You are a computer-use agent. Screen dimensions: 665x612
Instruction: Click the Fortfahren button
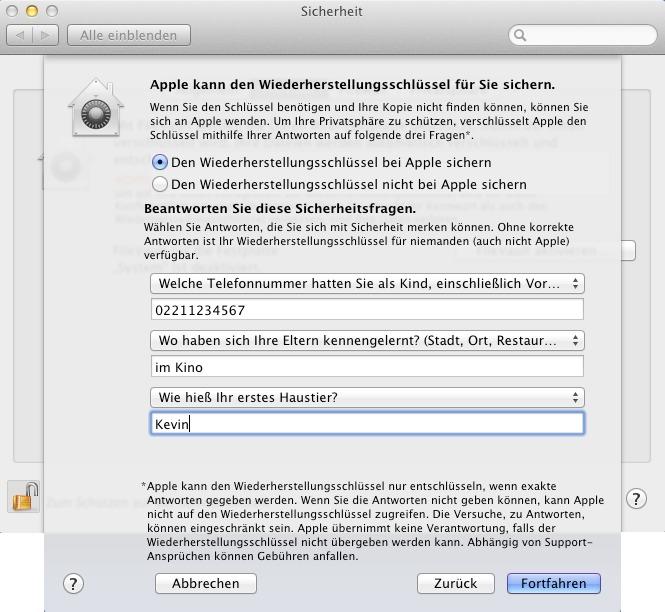pyautogui.click(x=553, y=584)
